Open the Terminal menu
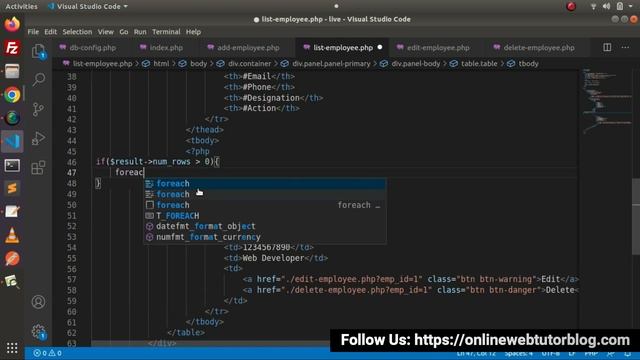640x360 pixels. (166, 32)
